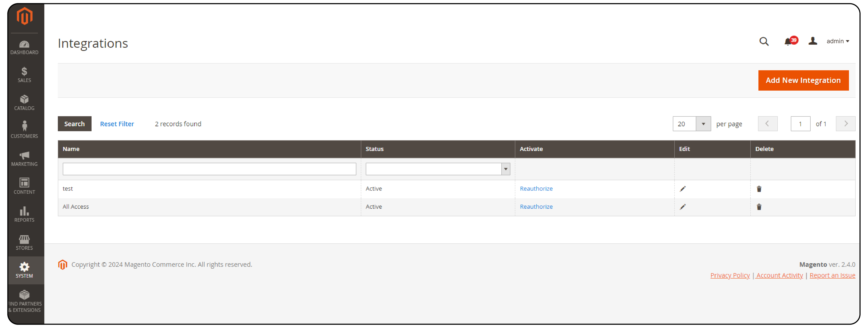
Task: Click the user account avatar icon
Action: (x=813, y=41)
